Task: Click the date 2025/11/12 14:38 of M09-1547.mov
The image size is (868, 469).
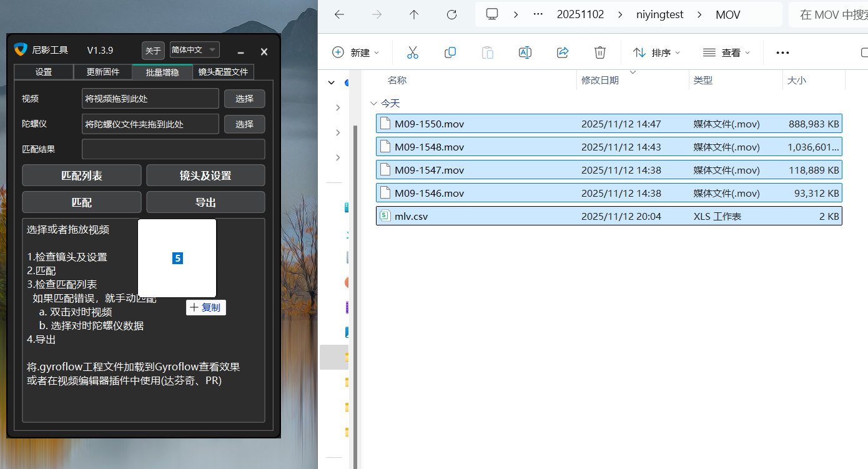Action: coord(621,170)
